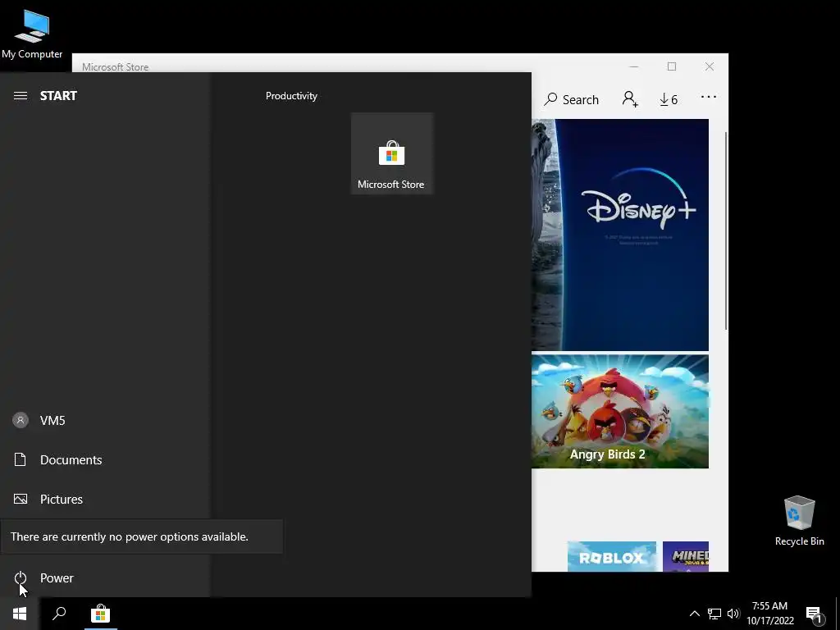Click Search in Microsoft Store
Viewport: 840px width, 630px height.
coord(571,99)
